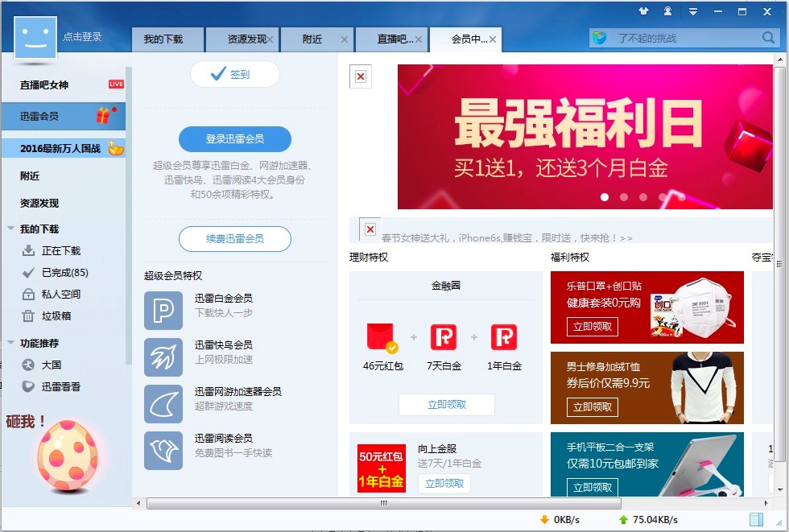Click 立即领取 on the 乐普口罩 banner
The image size is (789, 532).
[593, 327]
